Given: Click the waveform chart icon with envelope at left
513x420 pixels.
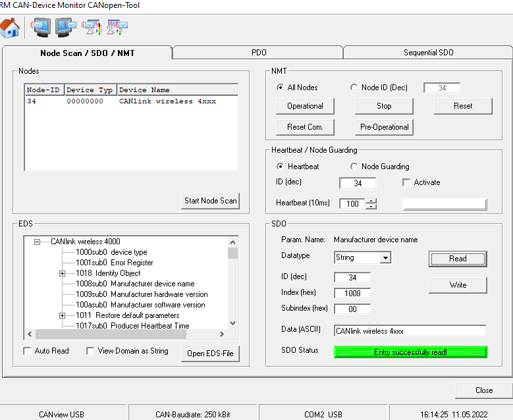Looking at the screenshot, I should (x=92, y=28).
